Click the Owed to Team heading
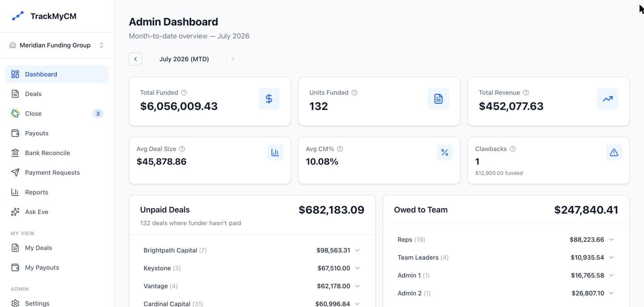 (x=421, y=210)
